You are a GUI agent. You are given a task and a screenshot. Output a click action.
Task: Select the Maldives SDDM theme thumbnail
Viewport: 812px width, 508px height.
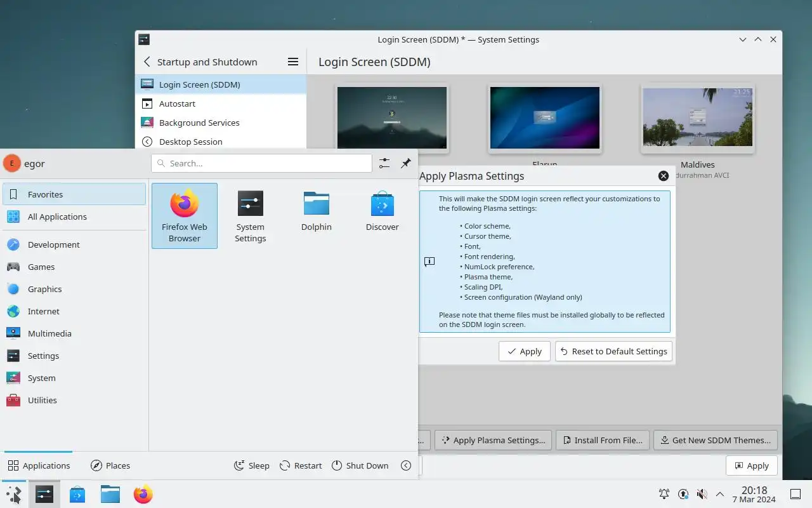pos(698,118)
